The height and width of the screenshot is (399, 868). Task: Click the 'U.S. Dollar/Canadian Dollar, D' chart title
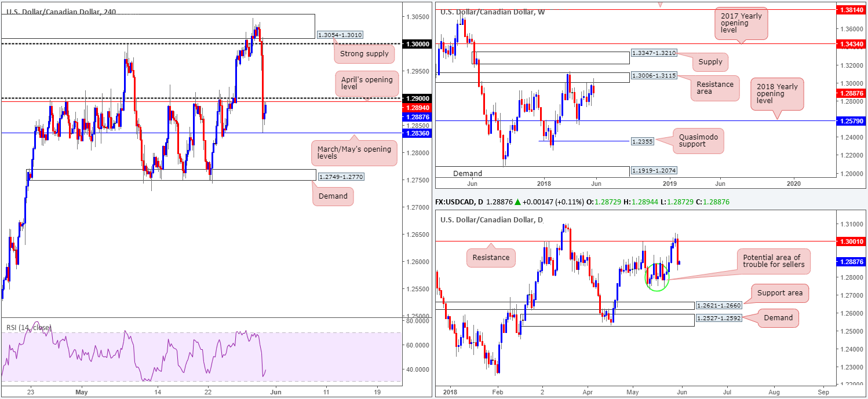pos(492,220)
